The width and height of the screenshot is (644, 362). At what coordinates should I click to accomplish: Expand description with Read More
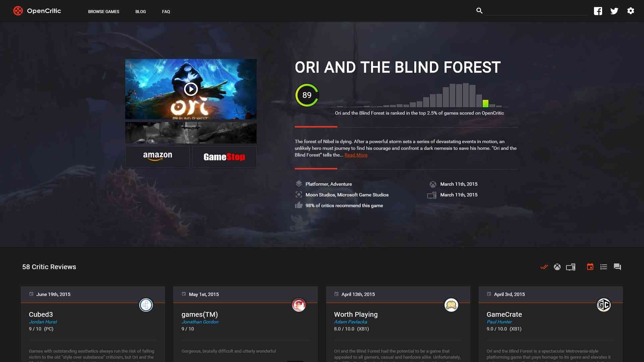click(356, 155)
